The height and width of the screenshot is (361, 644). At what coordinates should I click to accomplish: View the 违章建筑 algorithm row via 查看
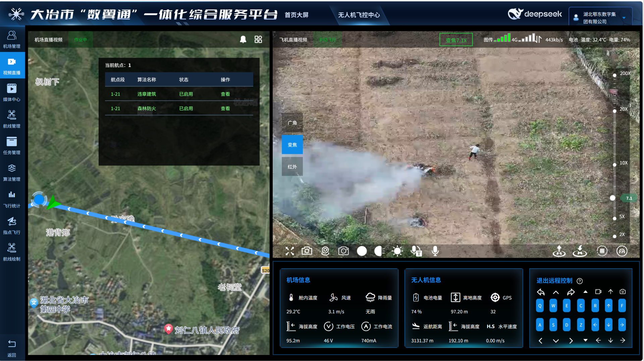click(225, 94)
